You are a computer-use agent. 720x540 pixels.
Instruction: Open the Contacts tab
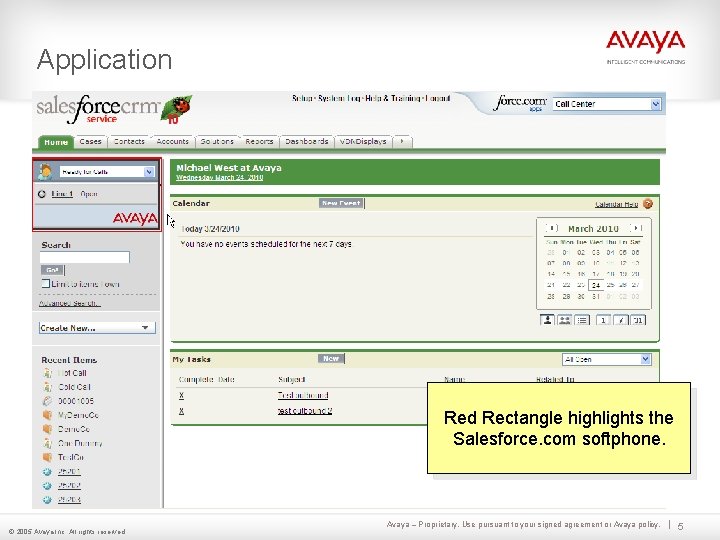point(129,141)
